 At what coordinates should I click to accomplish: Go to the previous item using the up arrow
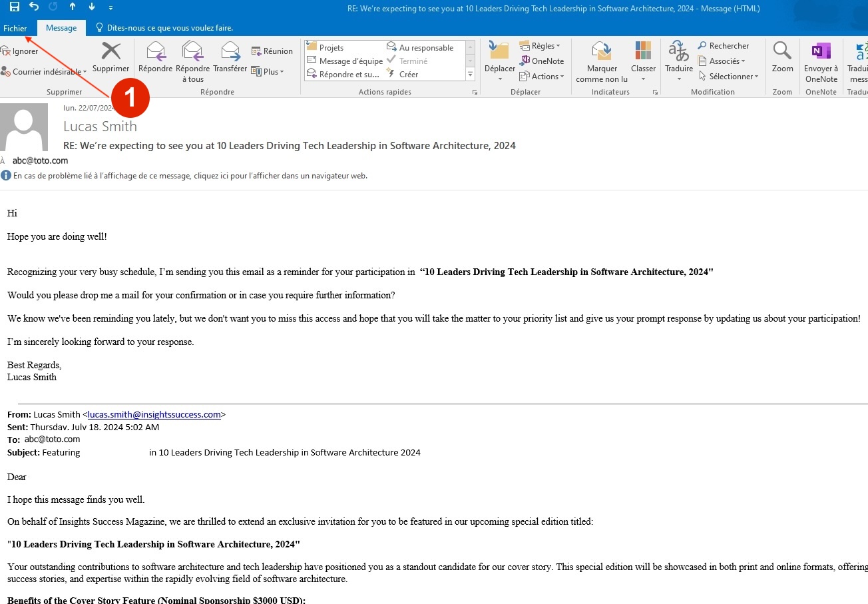[73, 7]
